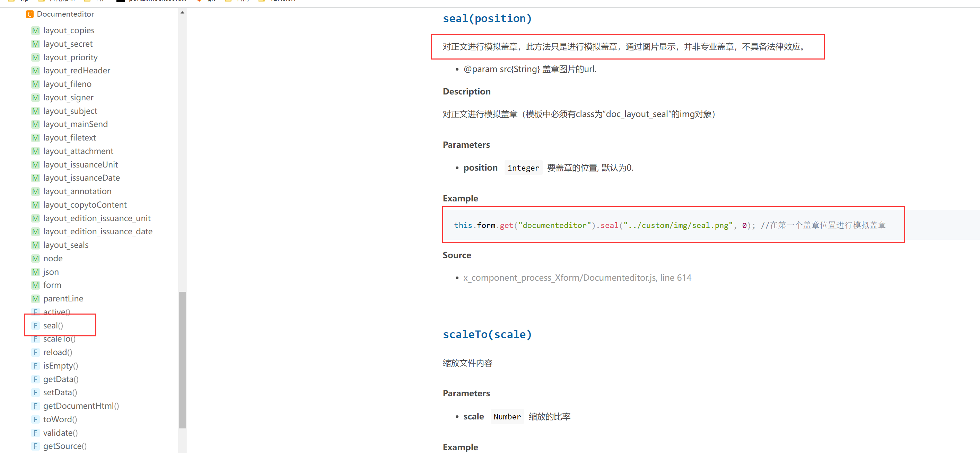
Task: Click the seal(position) heading link
Action: (487, 18)
